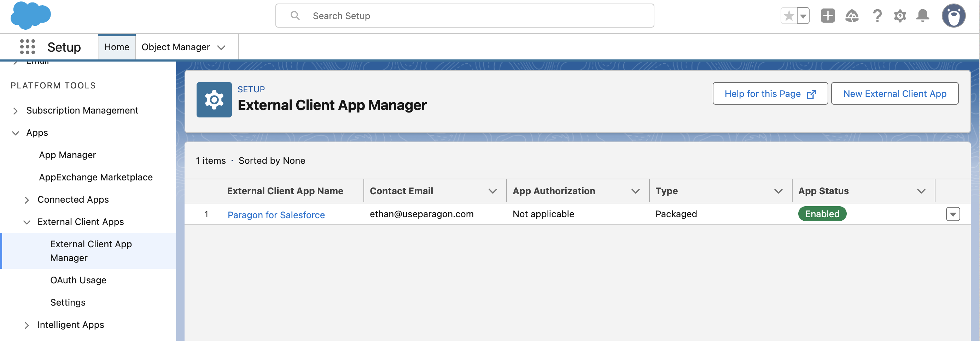Screen dimensions: 980x341
Task: Open the Paragon row actions dropdown
Action: [x=953, y=214]
